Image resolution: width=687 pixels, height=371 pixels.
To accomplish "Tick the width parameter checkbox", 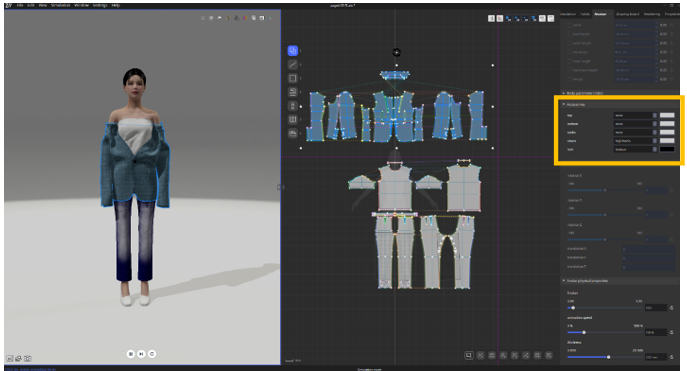I will [570, 25].
